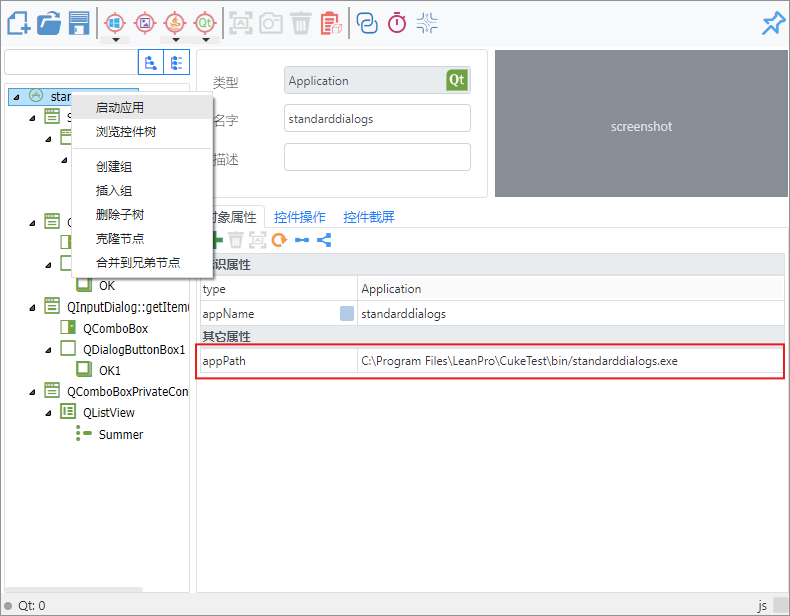This screenshot has height=616, width=790.
Task: Click the stopwatch timer icon in the toolbar
Action: coord(397,22)
